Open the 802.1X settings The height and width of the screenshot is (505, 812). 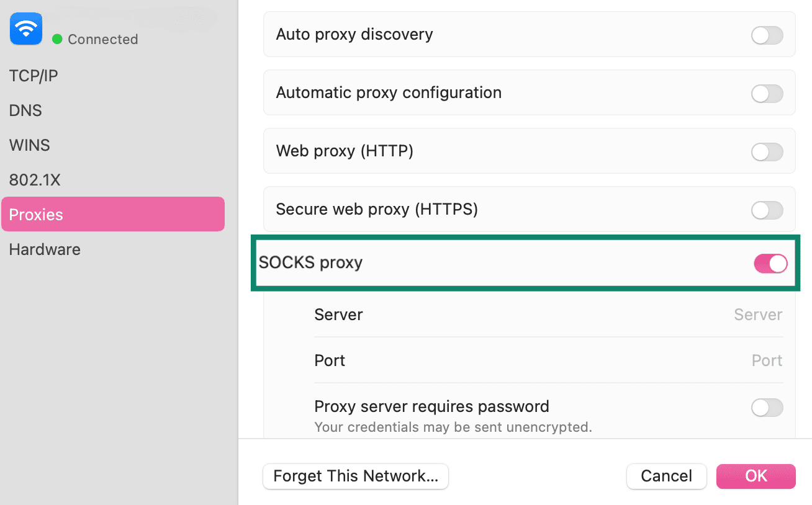pyautogui.click(x=34, y=179)
